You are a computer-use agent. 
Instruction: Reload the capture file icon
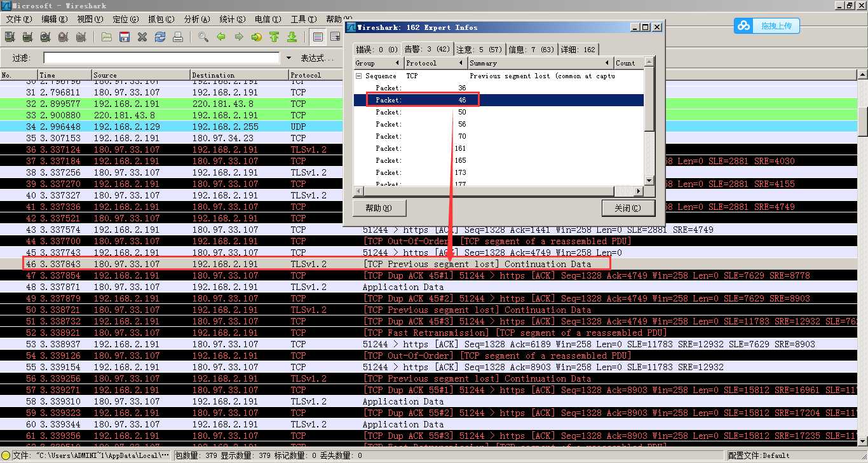160,37
